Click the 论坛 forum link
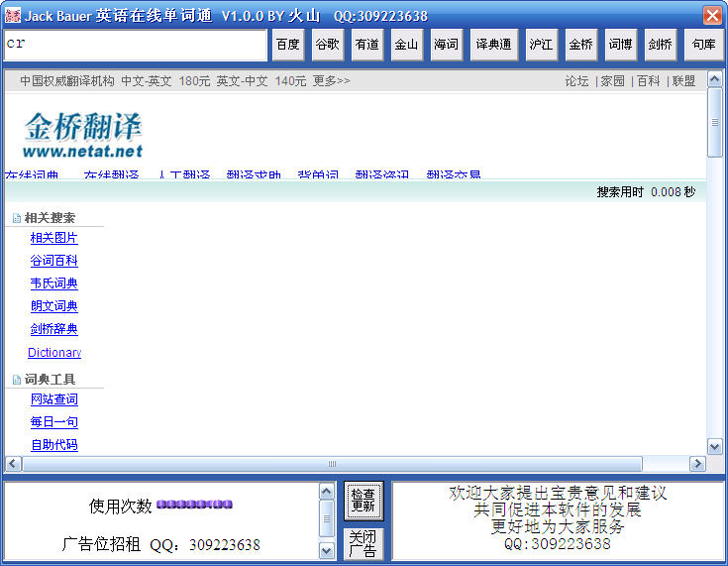728x566 pixels. 576,81
